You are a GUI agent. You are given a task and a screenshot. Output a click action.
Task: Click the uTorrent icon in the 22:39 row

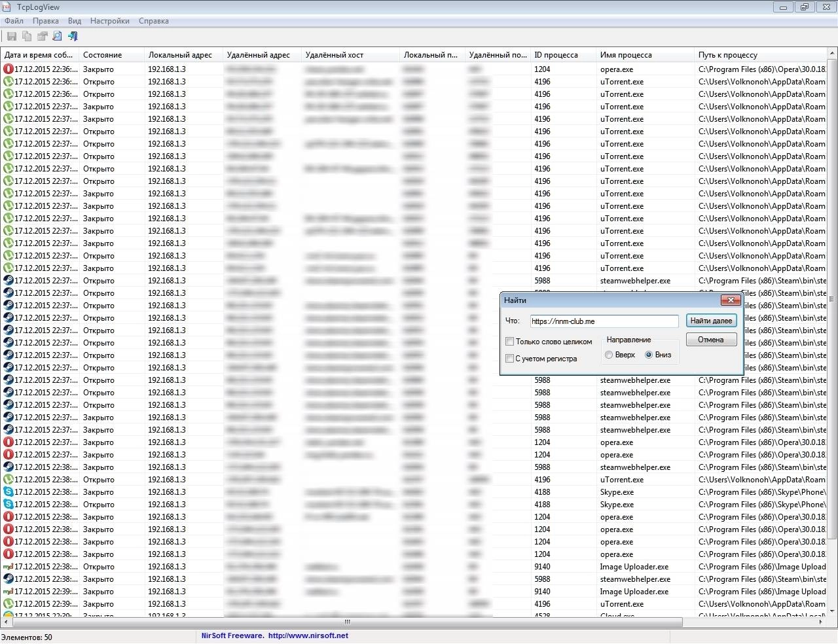click(x=9, y=603)
